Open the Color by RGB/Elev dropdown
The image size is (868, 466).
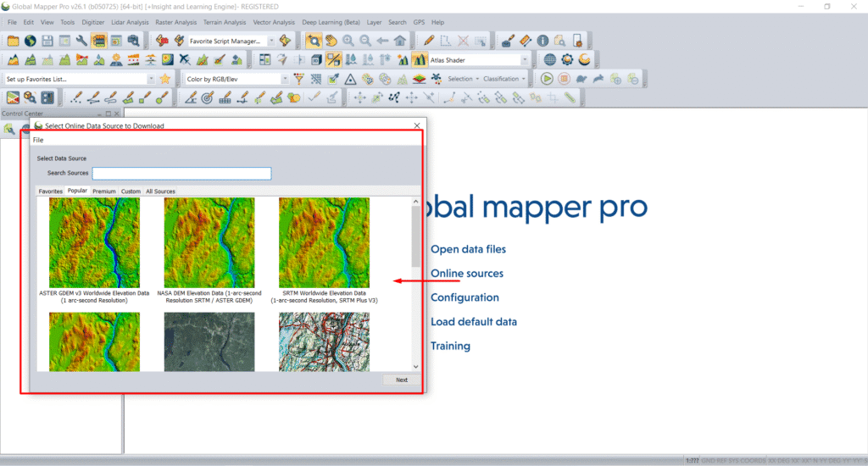coord(285,79)
